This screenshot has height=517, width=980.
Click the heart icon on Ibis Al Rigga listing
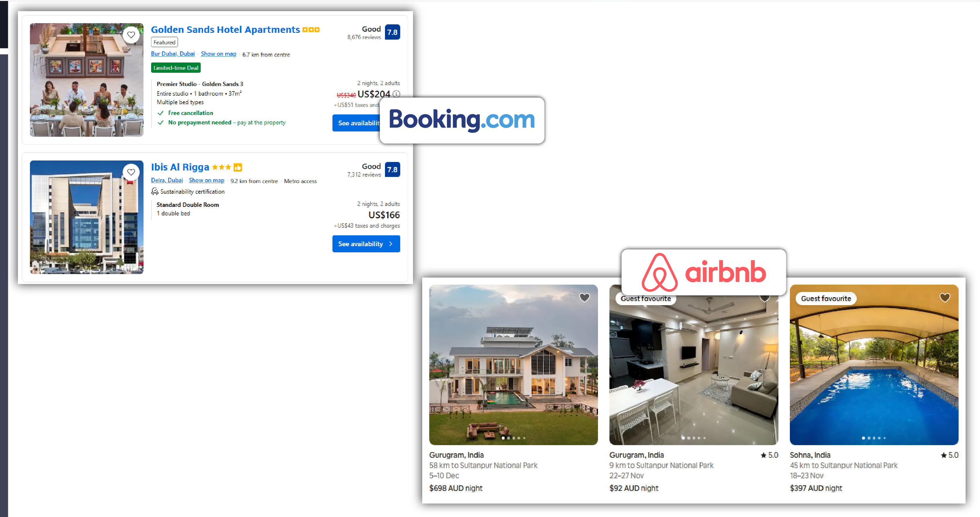click(131, 172)
